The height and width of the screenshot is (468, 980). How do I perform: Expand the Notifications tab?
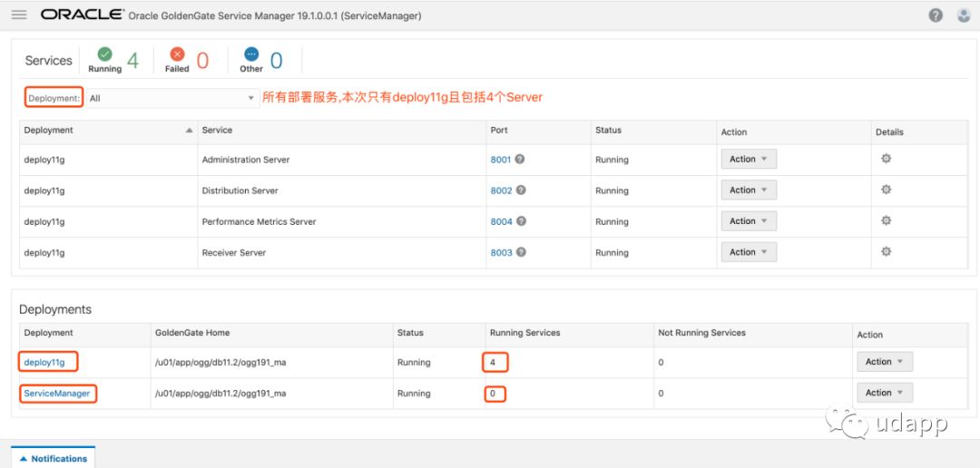(x=54, y=458)
